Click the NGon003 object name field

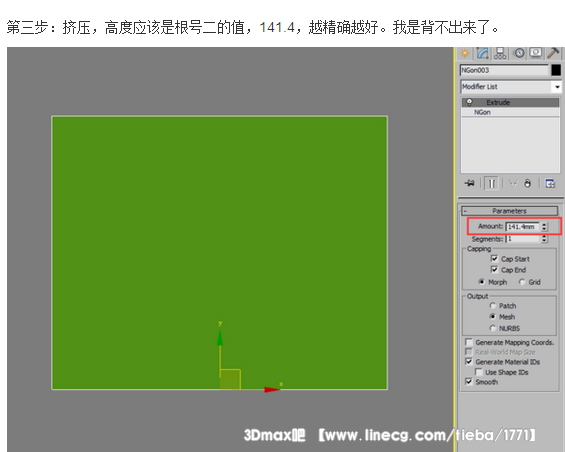point(504,70)
